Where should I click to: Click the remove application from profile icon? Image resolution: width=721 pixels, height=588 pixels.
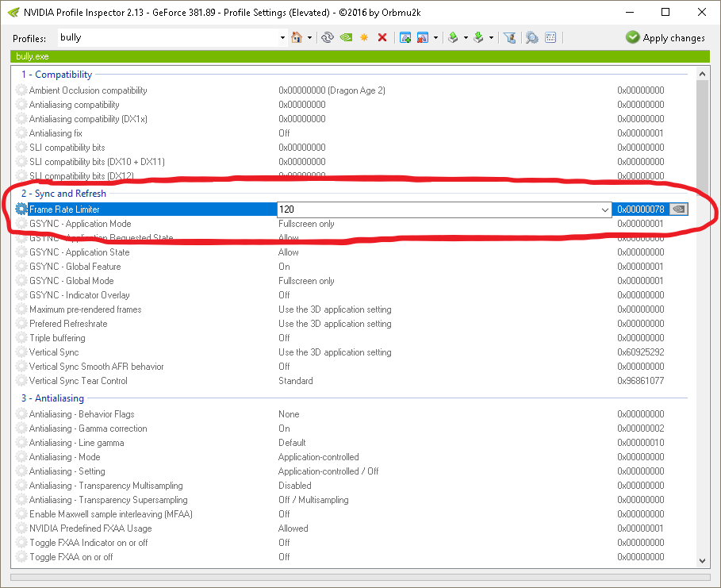coord(423,38)
